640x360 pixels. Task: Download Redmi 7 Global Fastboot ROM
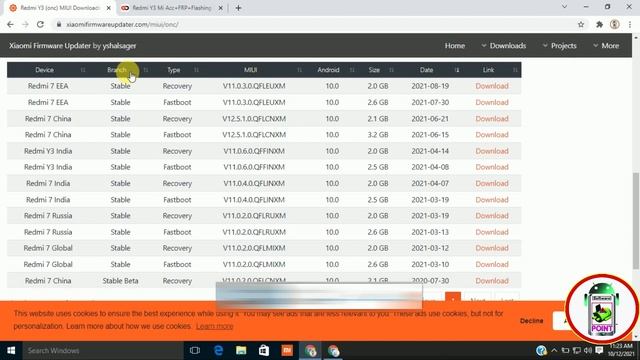[x=492, y=264]
